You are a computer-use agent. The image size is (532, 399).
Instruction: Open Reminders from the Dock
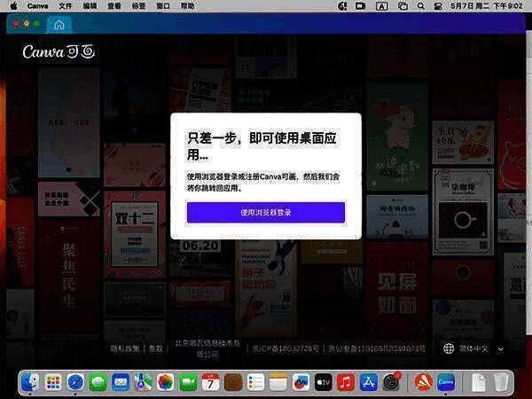click(255, 382)
